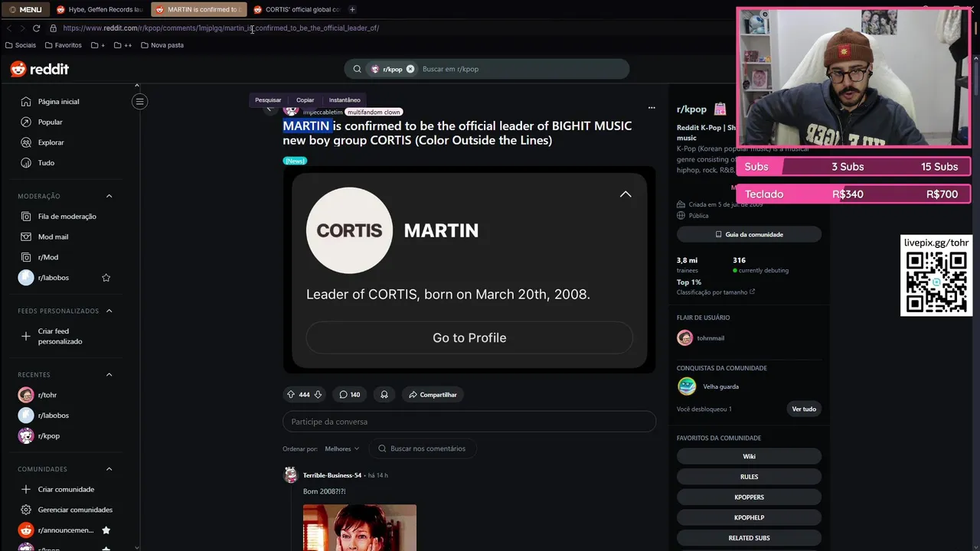Open the community Wiki link
This screenshot has width=980, height=551.
pos(749,456)
